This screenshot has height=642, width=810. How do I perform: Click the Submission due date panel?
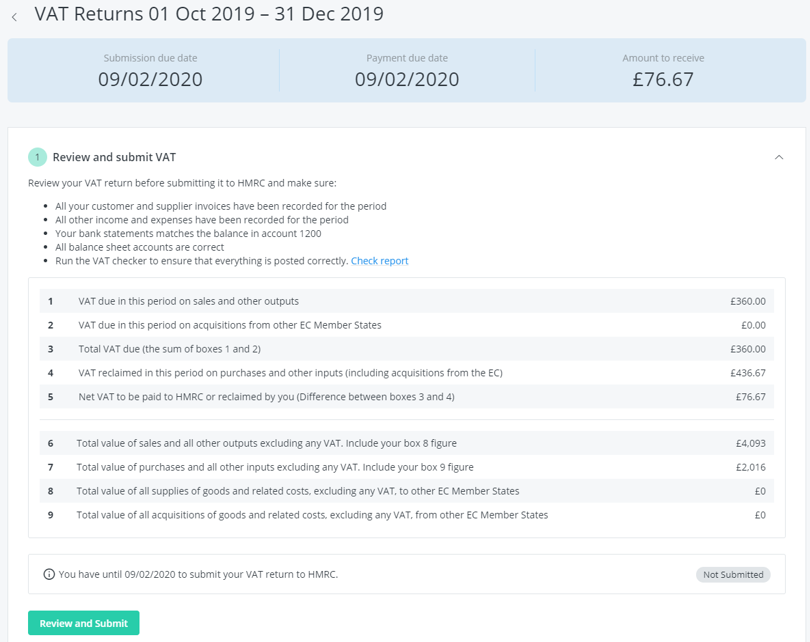(x=150, y=71)
